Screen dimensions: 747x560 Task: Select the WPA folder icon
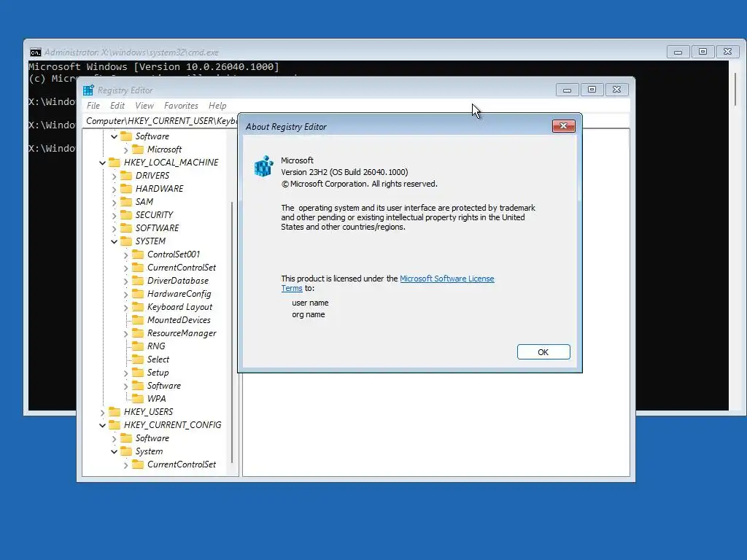[x=138, y=399]
